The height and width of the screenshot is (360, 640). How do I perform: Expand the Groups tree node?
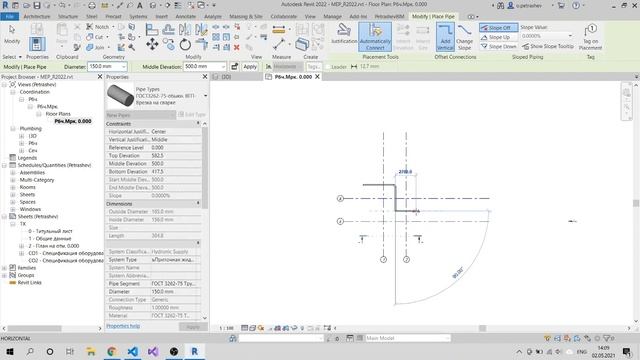click(4, 275)
